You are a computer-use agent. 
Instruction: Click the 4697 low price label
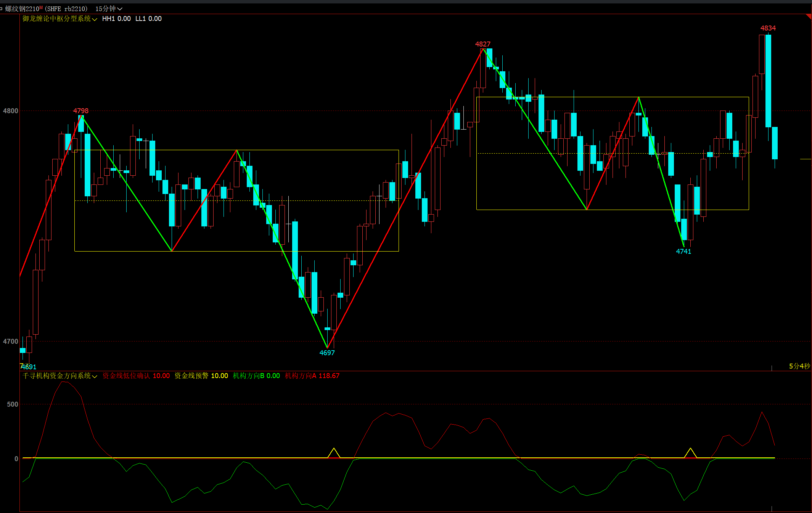coord(327,353)
